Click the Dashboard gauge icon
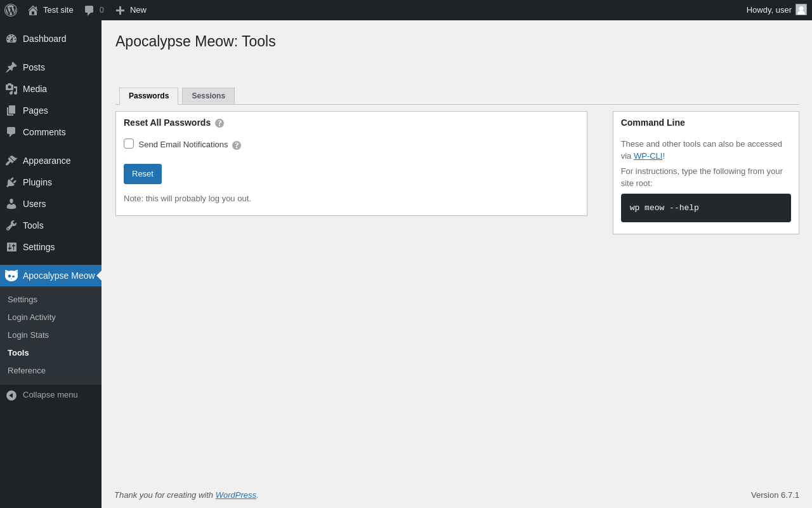The height and width of the screenshot is (508, 812). coord(11,39)
